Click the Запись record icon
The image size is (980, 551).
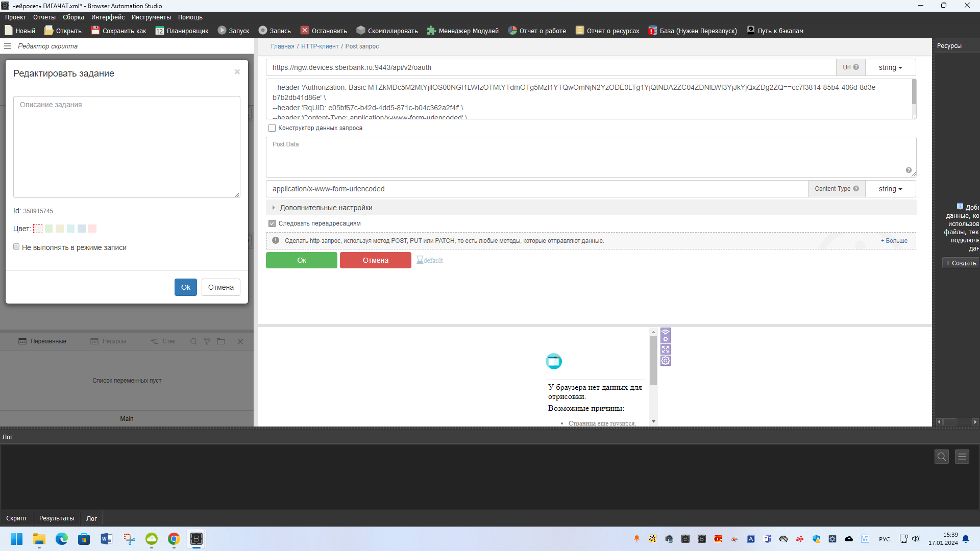263,31
